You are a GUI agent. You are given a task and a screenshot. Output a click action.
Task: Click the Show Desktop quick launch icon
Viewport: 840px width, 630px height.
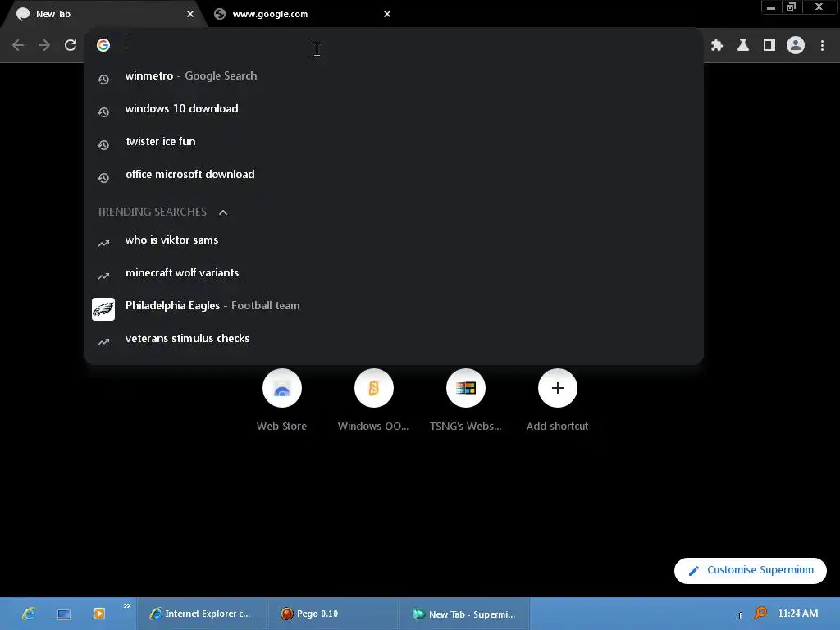(x=64, y=614)
